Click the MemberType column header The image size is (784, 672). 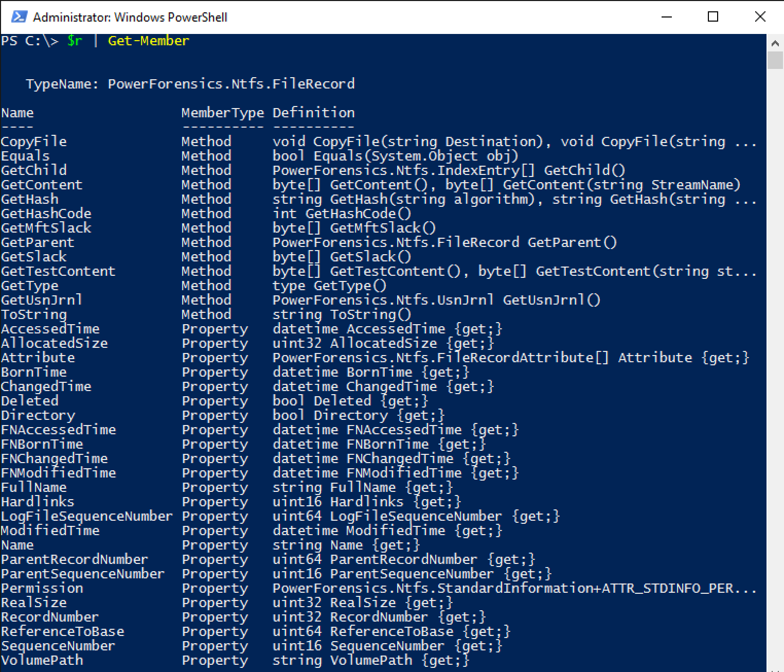(x=223, y=113)
